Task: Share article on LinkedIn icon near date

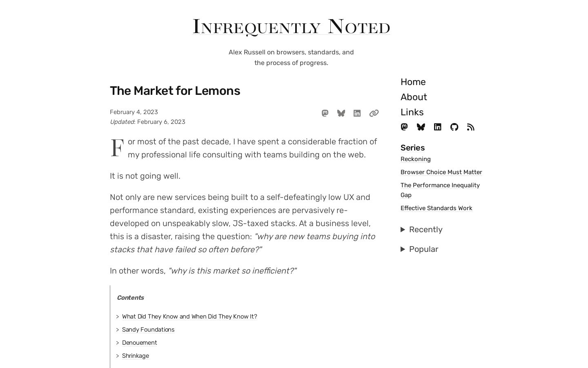Action: [x=357, y=113]
